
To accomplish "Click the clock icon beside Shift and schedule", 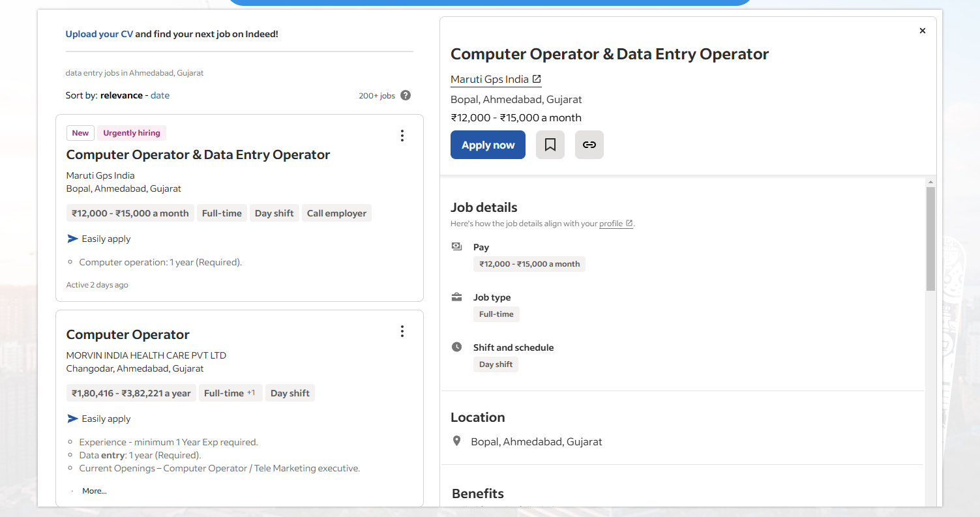I will click(x=456, y=346).
